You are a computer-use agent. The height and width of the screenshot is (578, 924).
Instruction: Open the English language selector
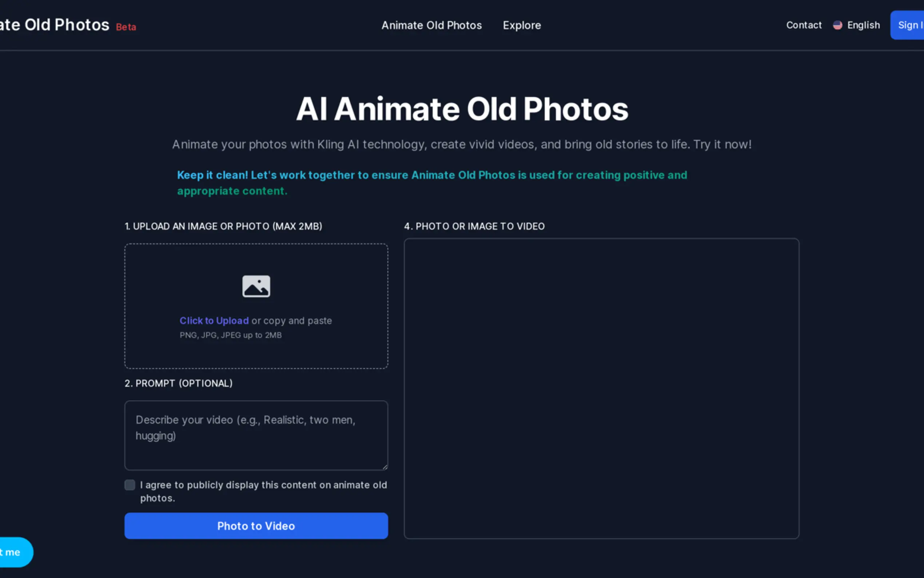863,25
